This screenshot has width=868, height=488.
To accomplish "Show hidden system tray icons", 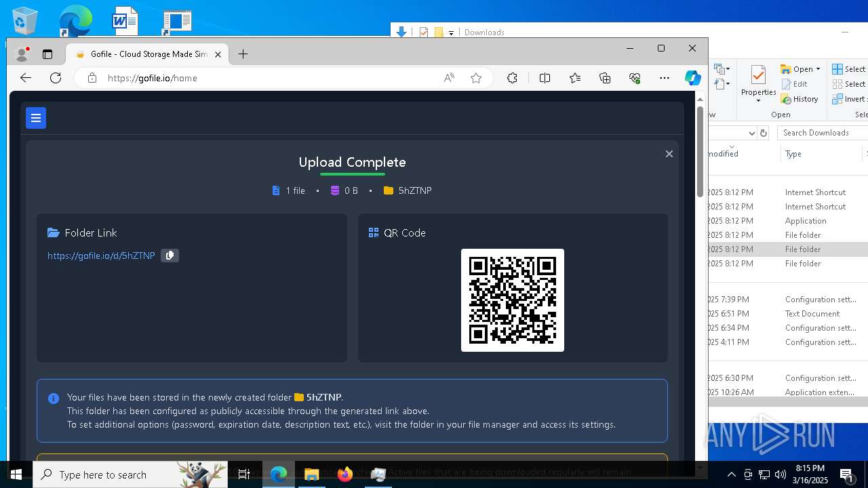I will point(732,474).
